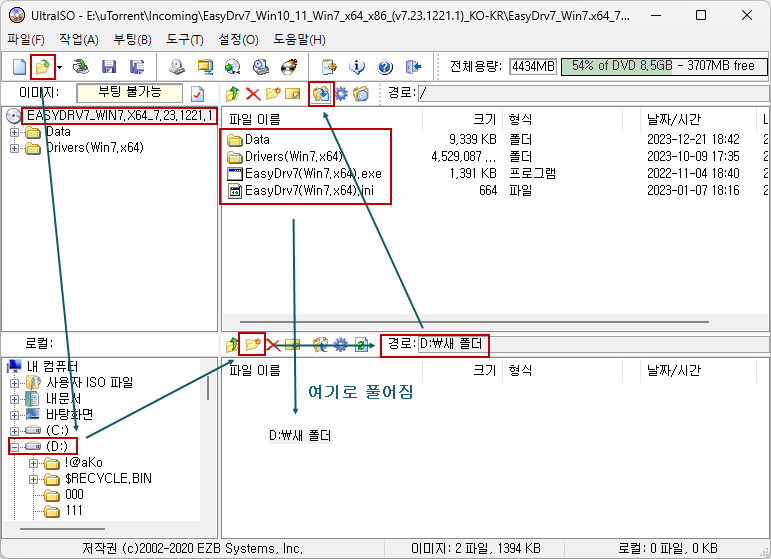Open the 설정(O) menu
Viewport: 771px width, 559px height.
238,39
